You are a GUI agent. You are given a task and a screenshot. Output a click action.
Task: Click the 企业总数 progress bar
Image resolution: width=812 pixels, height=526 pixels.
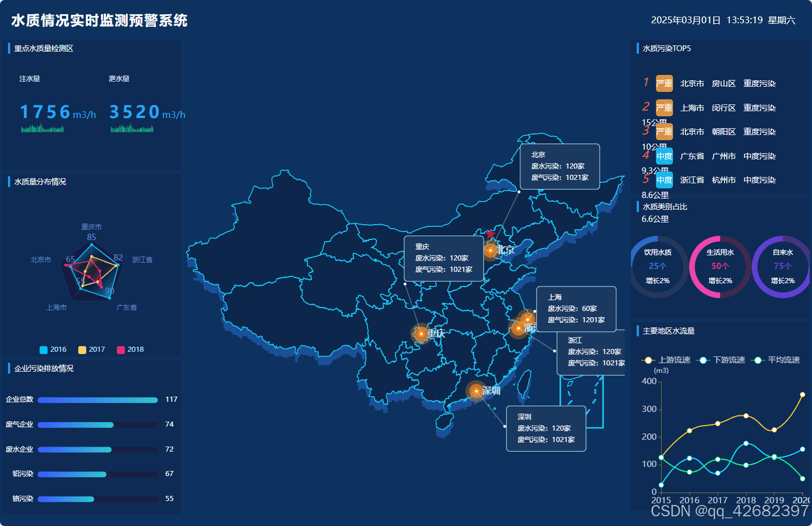point(98,400)
